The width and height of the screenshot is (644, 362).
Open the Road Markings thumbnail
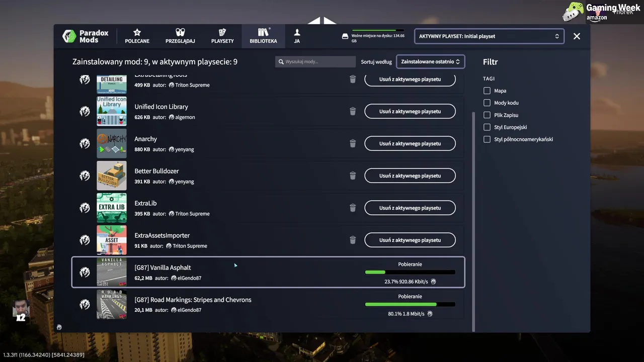tap(112, 304)
